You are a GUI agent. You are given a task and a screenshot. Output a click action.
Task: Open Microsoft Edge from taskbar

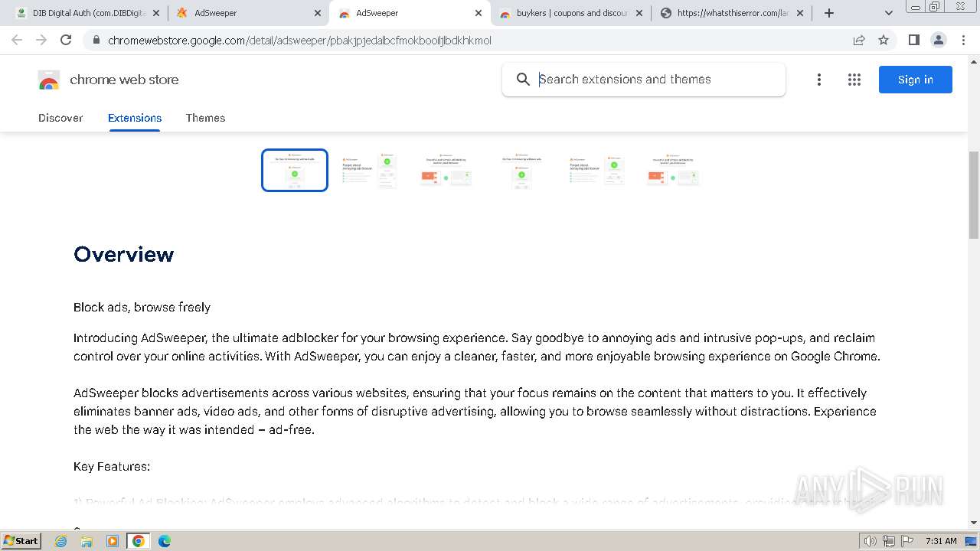click(x=165, y=541)
